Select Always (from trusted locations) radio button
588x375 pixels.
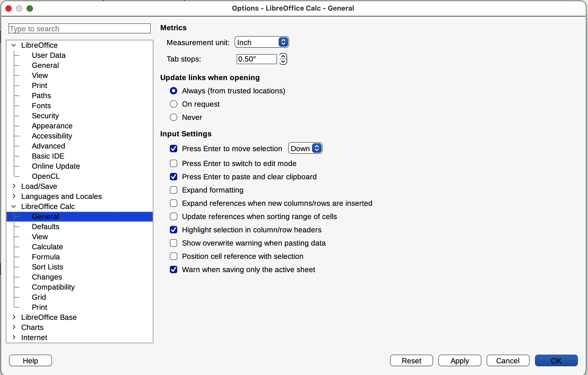pyautogui.click(x=174, y=91)
